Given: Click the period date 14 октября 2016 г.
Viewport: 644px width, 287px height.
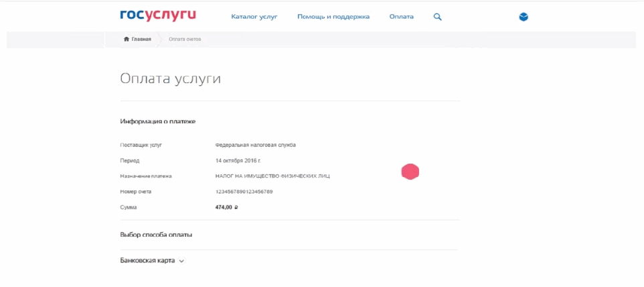Looking at the screenshot, I should click(x=238, y=160).
